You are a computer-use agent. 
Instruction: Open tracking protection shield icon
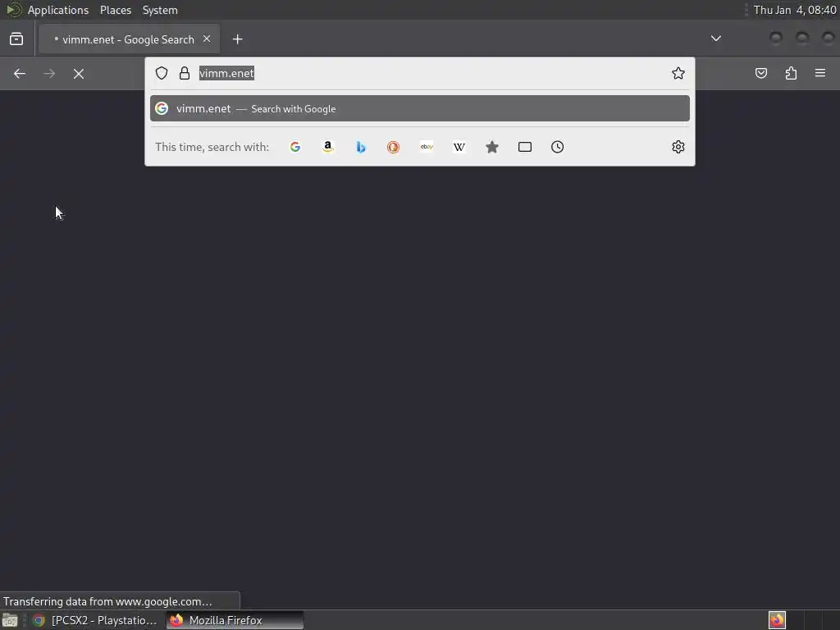point(162,73)
